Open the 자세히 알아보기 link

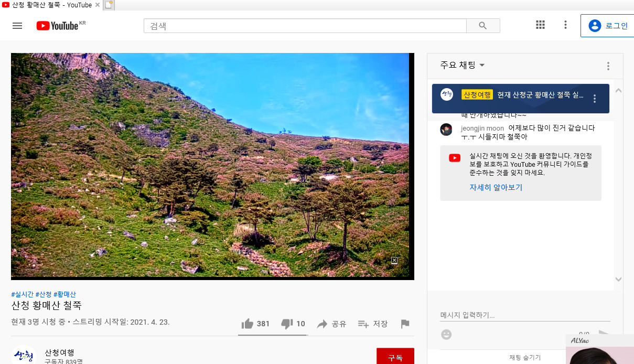[496, 188]
